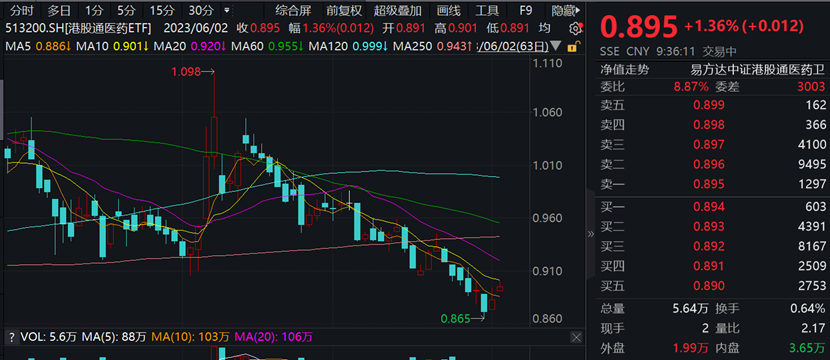830x360 pixels.
Task: Click the 委比 value 8.87%
Action: 691,87
